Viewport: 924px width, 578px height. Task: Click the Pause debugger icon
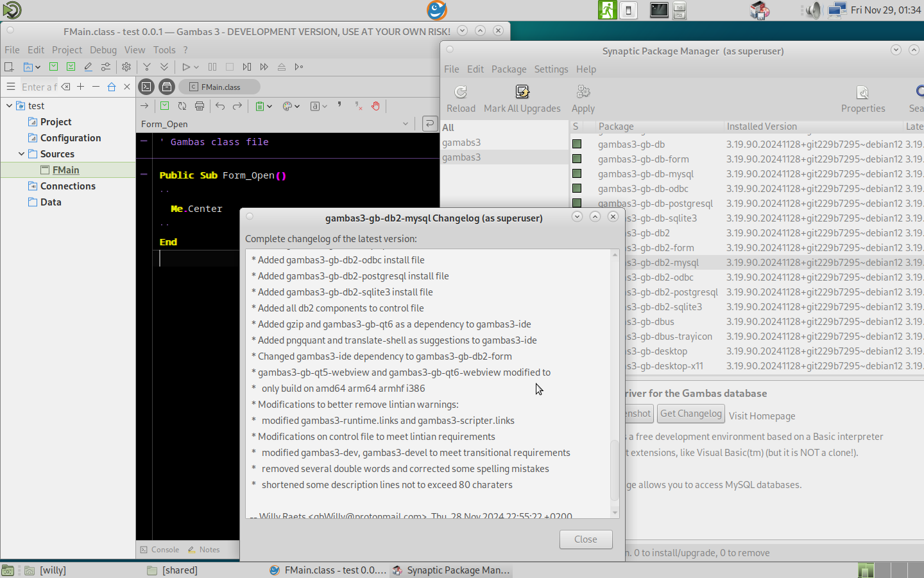(x=212, y=67)
